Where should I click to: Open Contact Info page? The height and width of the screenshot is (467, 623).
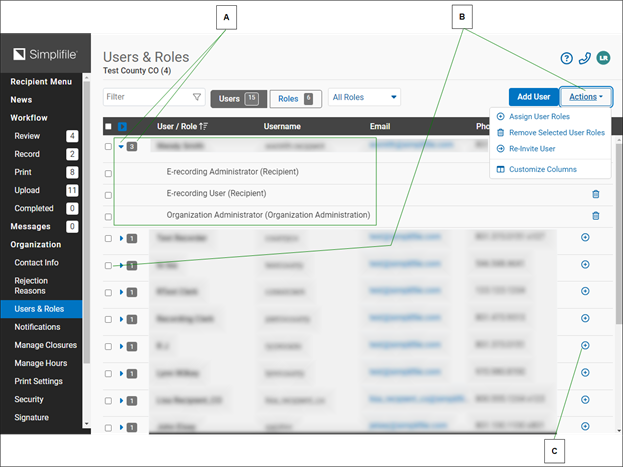pyautogui.click(x=37, y=263)
